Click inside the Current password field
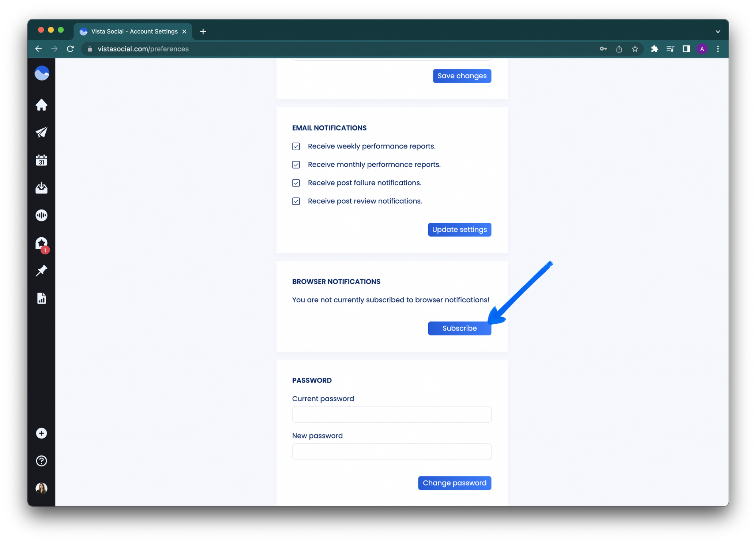Image resolution: width=756 pixels, height=543 pixels. [392, 414]
